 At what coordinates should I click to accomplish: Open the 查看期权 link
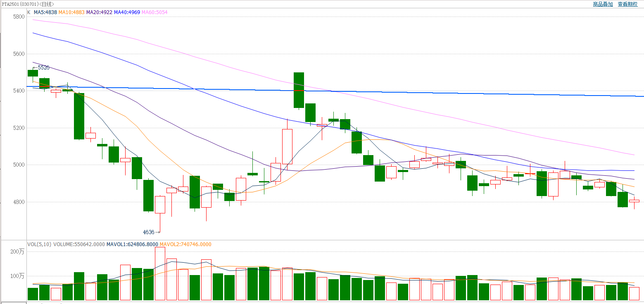coord(627,4)
